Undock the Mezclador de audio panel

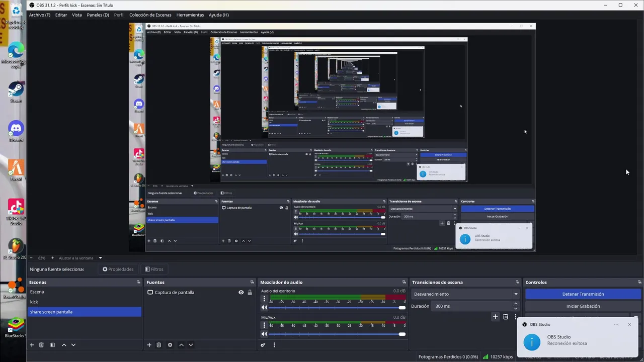tap(404, 283)
